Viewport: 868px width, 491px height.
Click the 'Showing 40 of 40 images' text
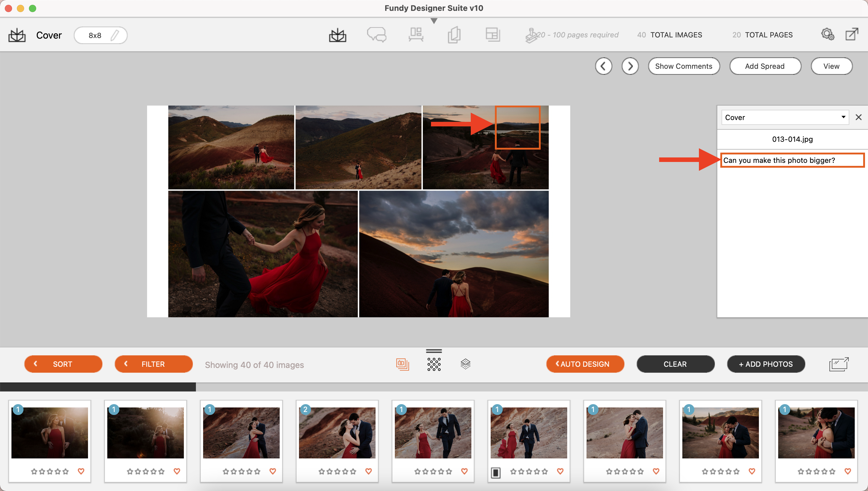tap(254, 365)
